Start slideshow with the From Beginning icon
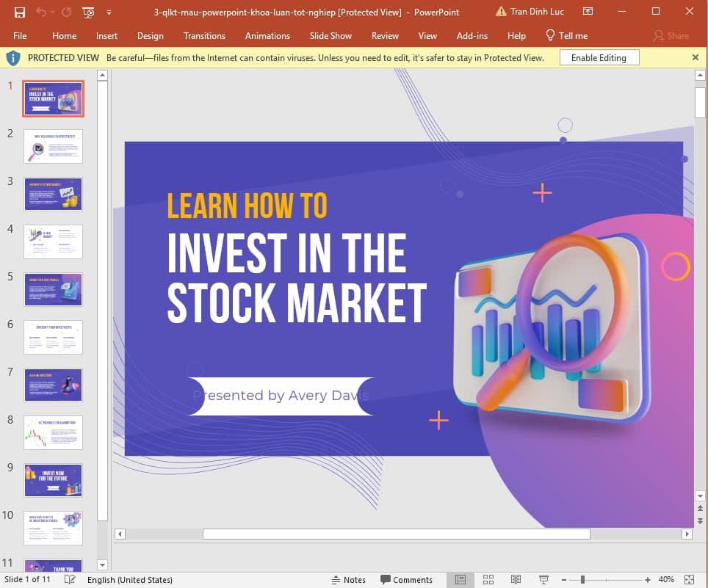 87,12
